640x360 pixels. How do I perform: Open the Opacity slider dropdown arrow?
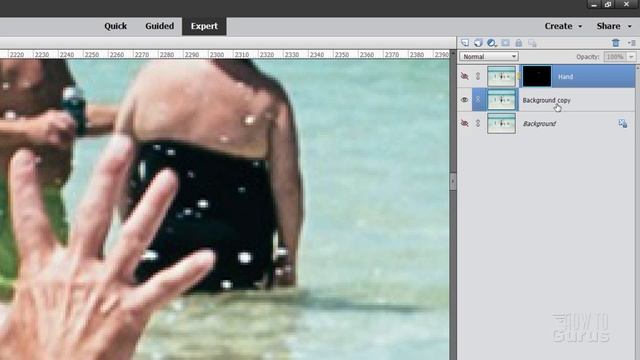click(631, 57)
